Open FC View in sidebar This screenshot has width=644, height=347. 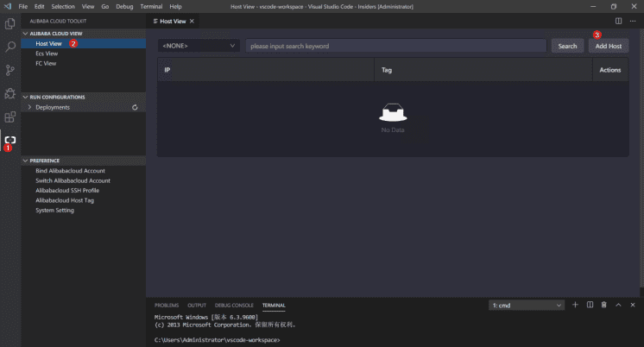pyautogui.click(x=84, y=63)
